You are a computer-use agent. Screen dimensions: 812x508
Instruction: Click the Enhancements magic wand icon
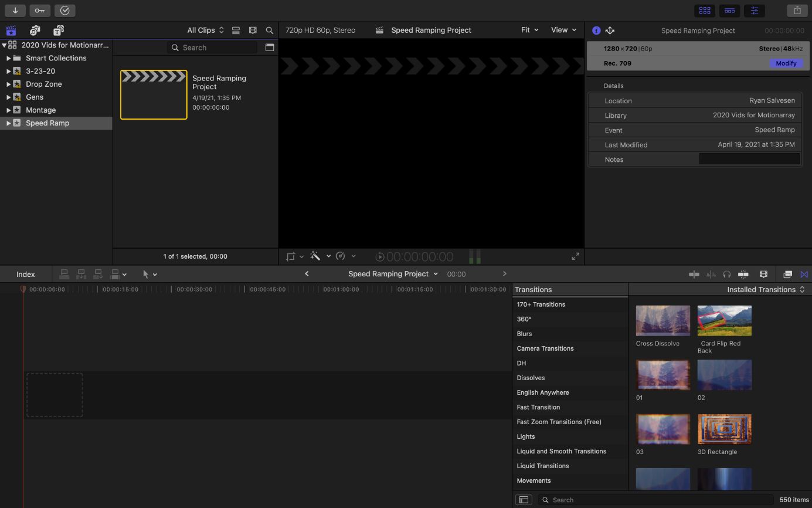315,256
